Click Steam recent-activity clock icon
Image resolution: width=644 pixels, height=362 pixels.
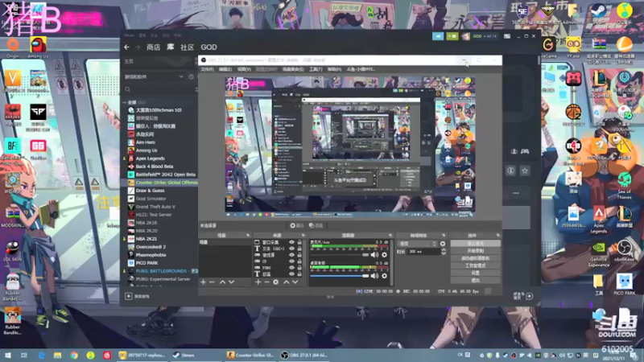(191, 76)
